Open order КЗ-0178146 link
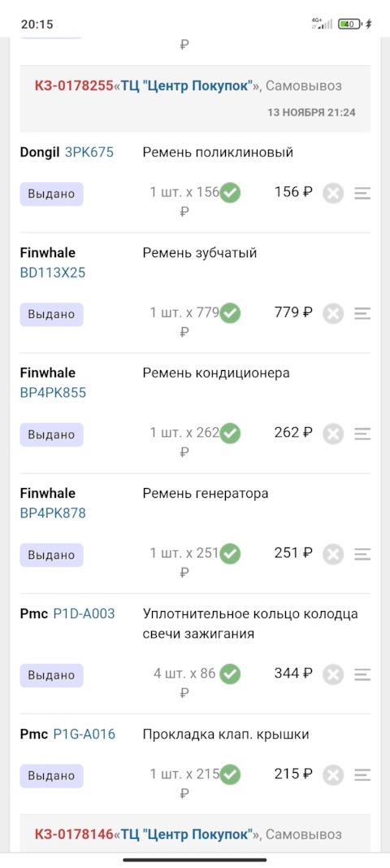The height and width of the screenshot is (868, 390). pos(74,834)
